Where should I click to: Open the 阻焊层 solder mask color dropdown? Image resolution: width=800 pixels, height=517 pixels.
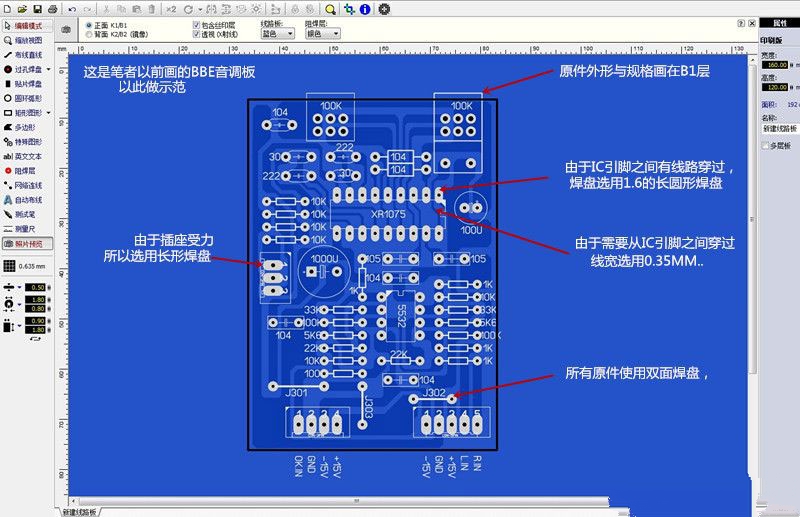click(x=322, y=34)
